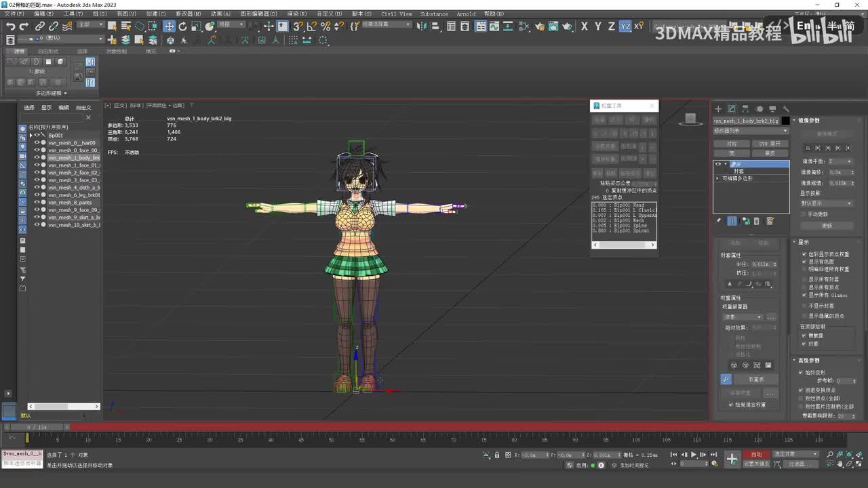Enable 显示所有封套 checkbox

point(804,279)
